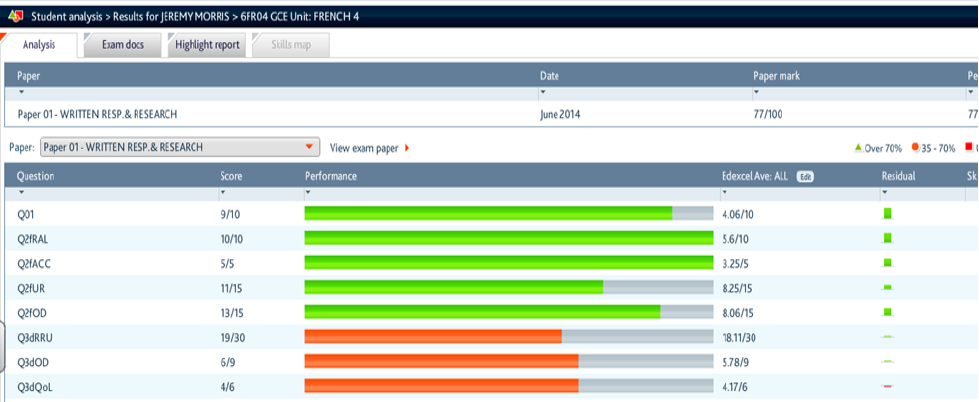Open the Highlight report tab
The width and height of the screenshot is (979, 402).
[207, 45]
